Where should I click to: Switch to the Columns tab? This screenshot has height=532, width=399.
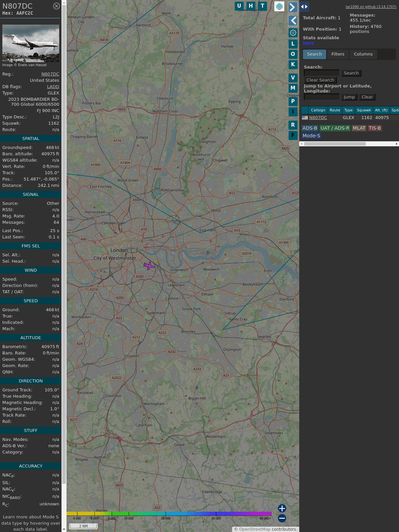tap(363, 54)
